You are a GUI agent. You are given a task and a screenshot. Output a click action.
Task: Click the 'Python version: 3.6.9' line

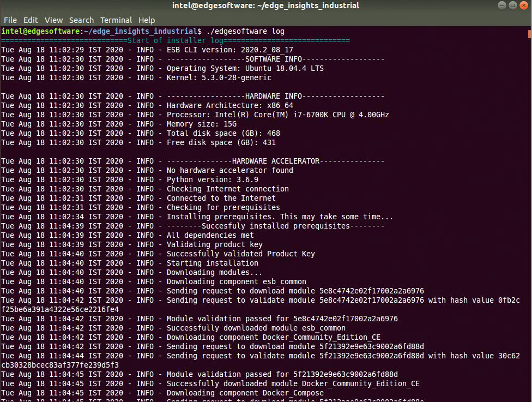coord(130,179)
